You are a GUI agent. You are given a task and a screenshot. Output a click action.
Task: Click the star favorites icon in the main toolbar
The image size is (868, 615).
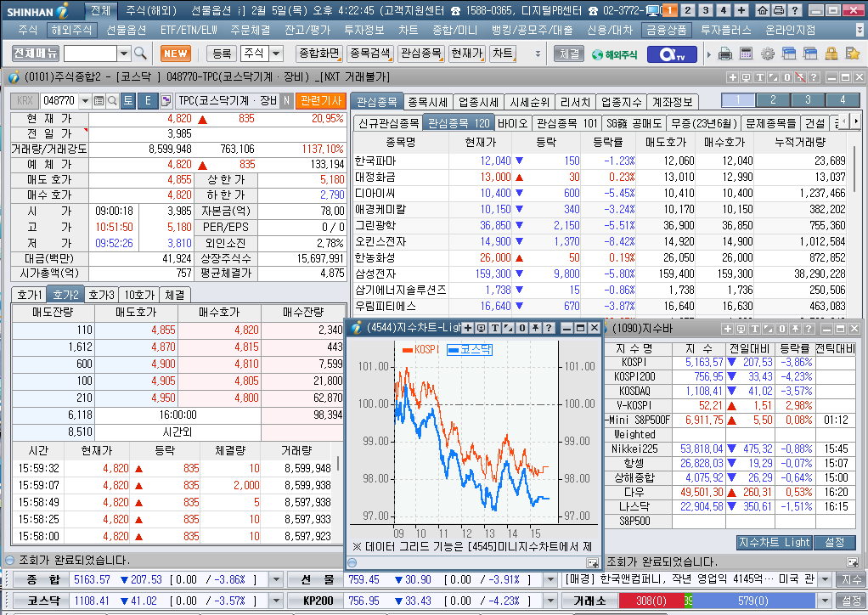pos(852,54)
